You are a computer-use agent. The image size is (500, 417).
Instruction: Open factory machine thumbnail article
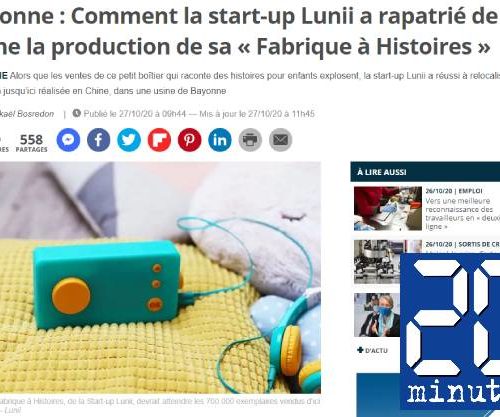pyautogui.click(x=377, y=262)
